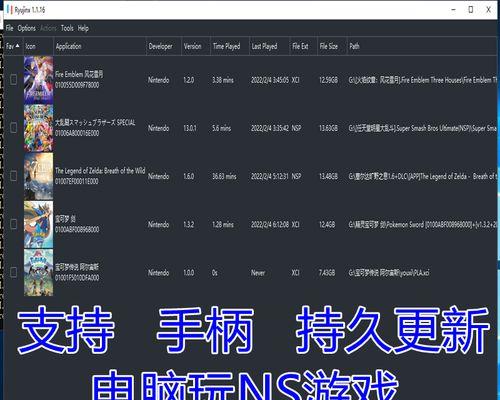Click version 1.0.0 cell
Image resolution: width=500 pixels, height=400 pixels.
coord(189,272)
